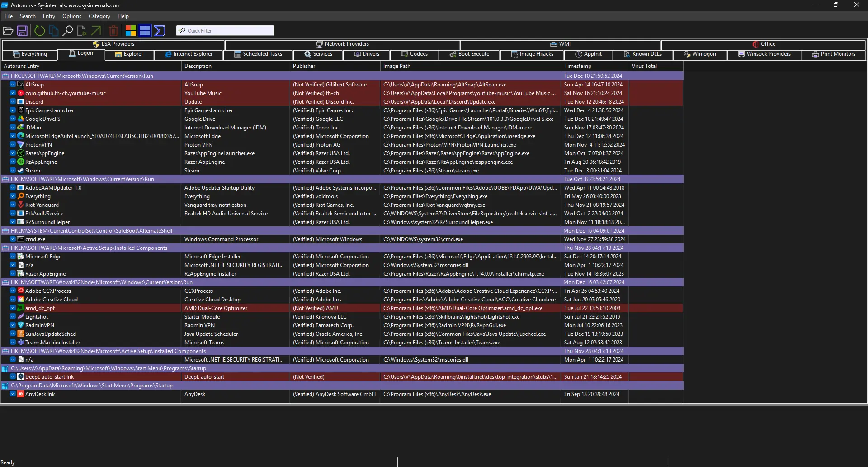Open the Options menu

(72, 16)
